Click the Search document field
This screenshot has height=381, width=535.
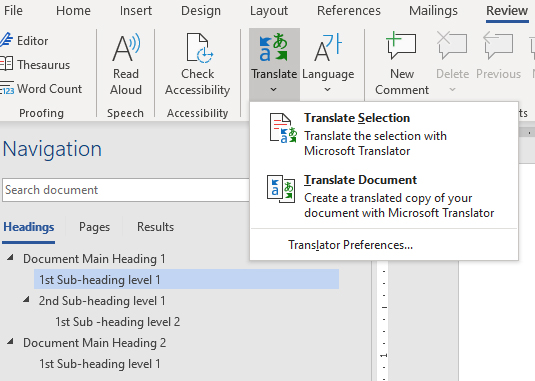coord(126,190)
